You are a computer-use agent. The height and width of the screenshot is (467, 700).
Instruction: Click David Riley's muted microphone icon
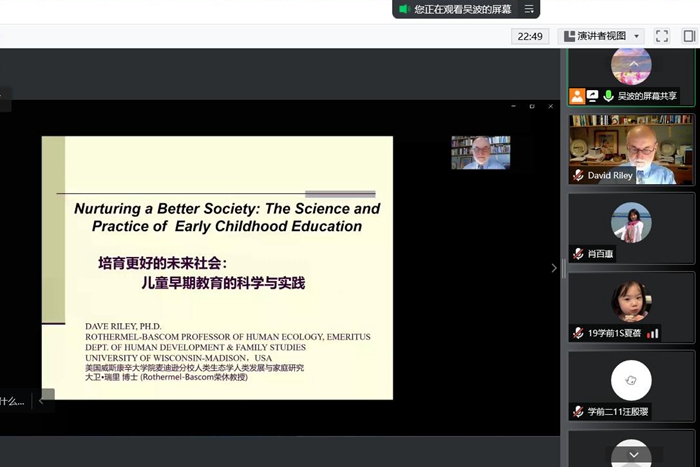(x=578, y=175)
